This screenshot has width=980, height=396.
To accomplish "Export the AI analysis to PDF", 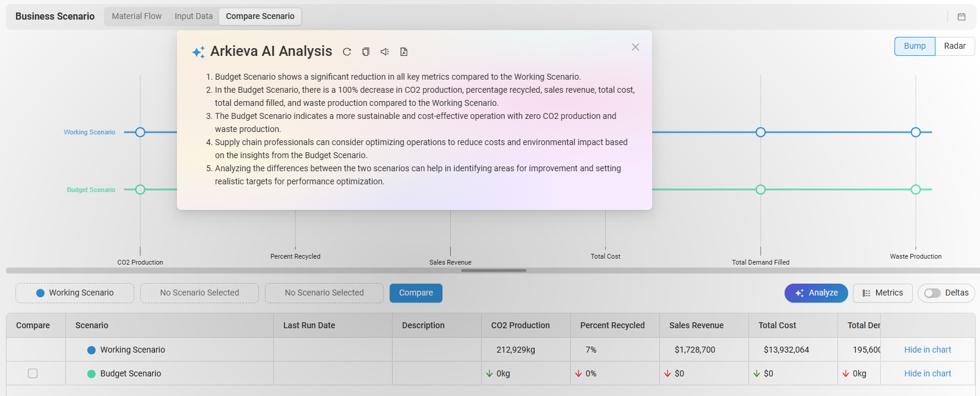I will (404, 52).
